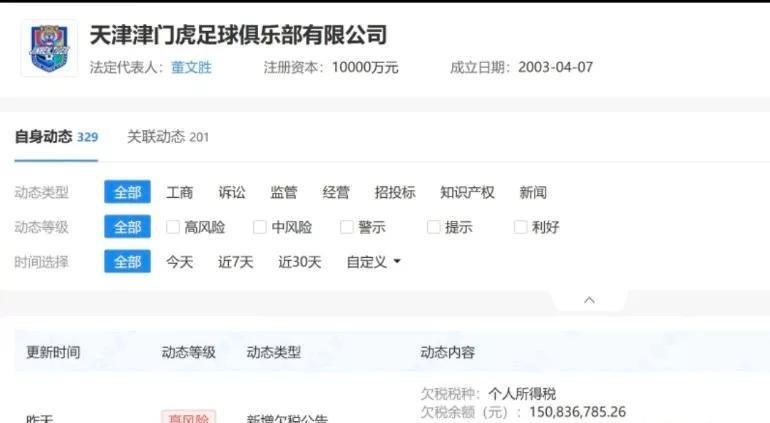The image size is (770, 423).
Task: Open legal representative 董文胜 link
Action: [191, 67]
